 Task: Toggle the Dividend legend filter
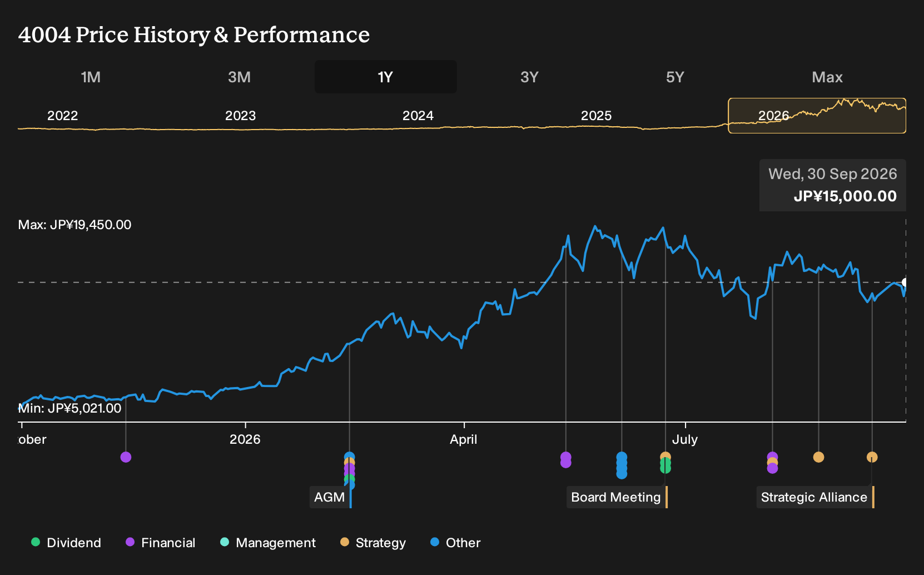coord(66,543)
